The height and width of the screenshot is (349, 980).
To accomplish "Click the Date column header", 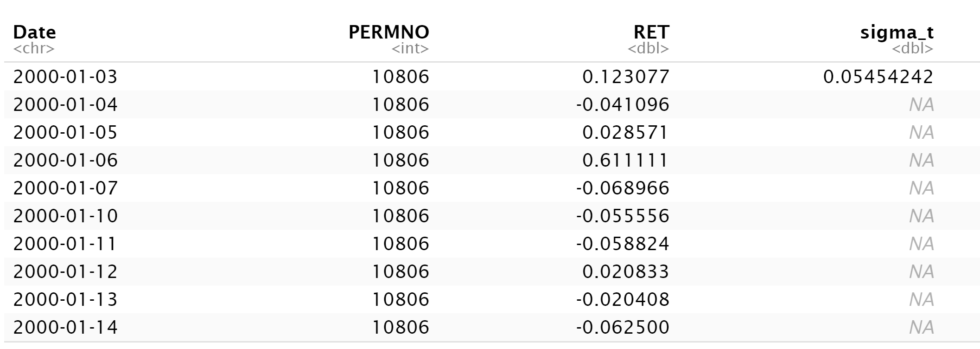I will point(35,32).
